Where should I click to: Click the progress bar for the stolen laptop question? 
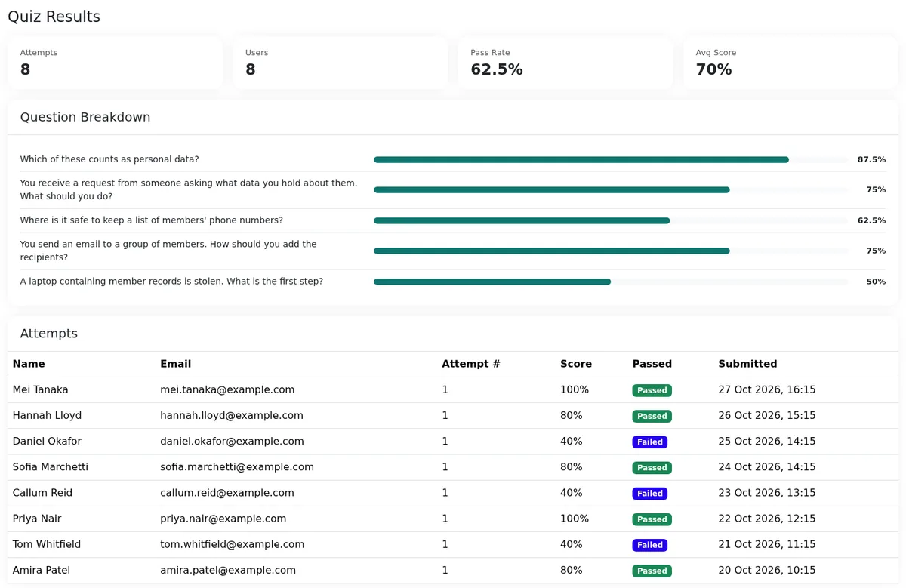(x=611, y=282)
